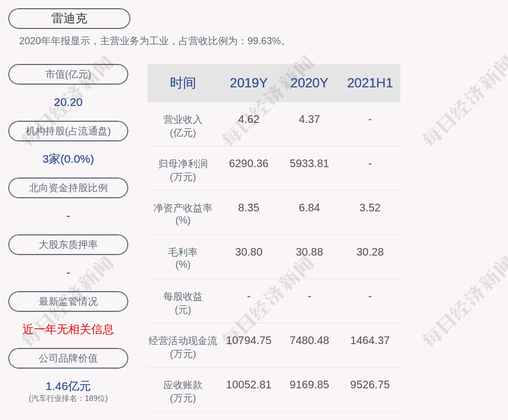The width and height of the screenshot is (508, 420).
Task: Click the 机构持股(占流通盘) pill label
Action: tap(68, 131)
